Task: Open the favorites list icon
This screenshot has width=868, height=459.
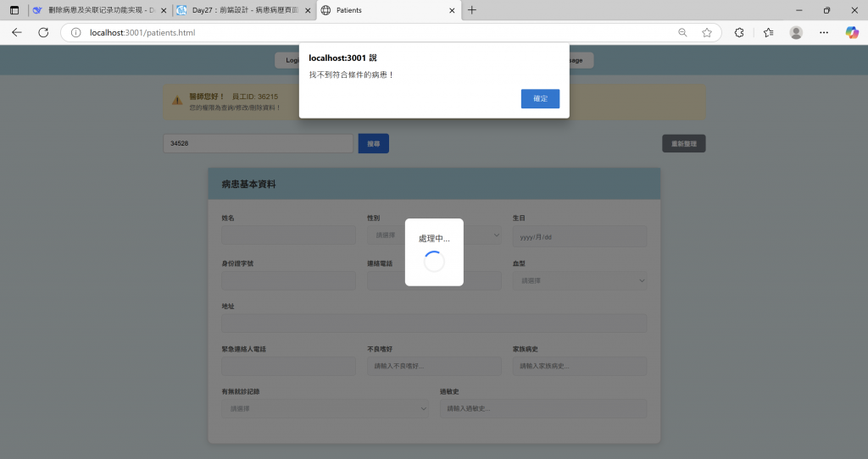Action: [x=768, y=33]
